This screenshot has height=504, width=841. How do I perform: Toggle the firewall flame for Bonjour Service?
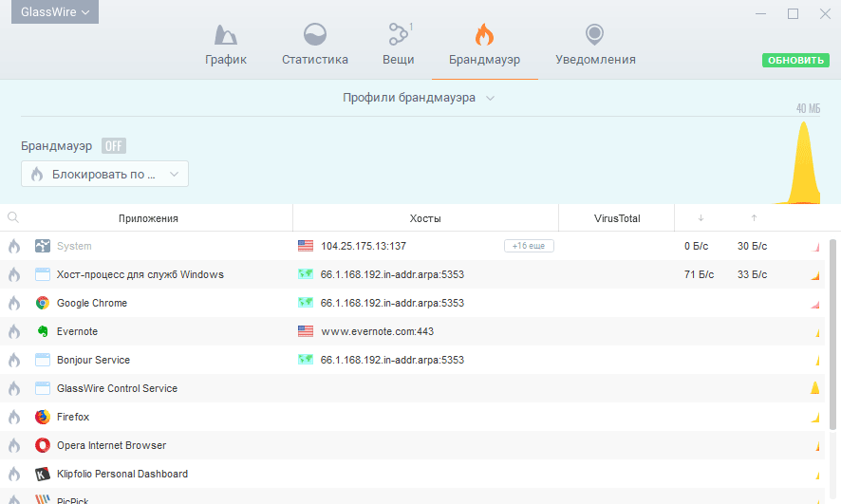click(x=14, y=360)
